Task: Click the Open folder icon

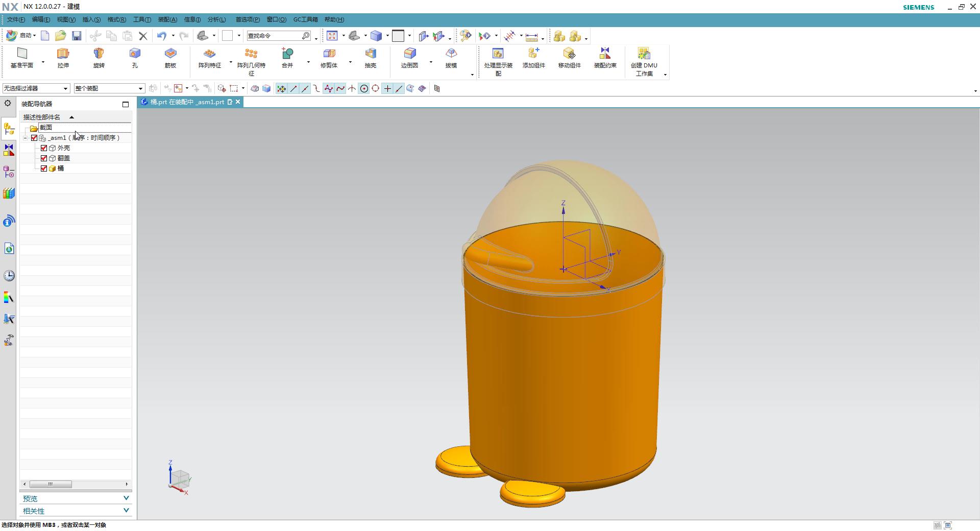Action: pyautogui.click(x=61, y=36)
